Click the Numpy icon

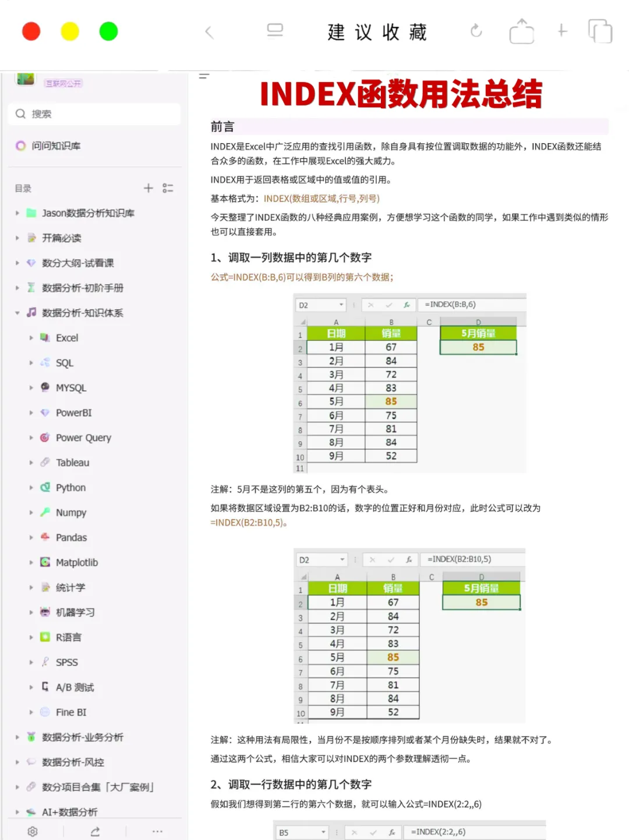tap(45, 512)
